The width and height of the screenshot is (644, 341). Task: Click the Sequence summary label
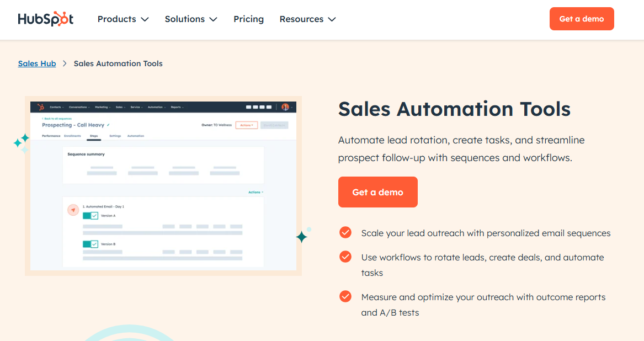[86, 154]
